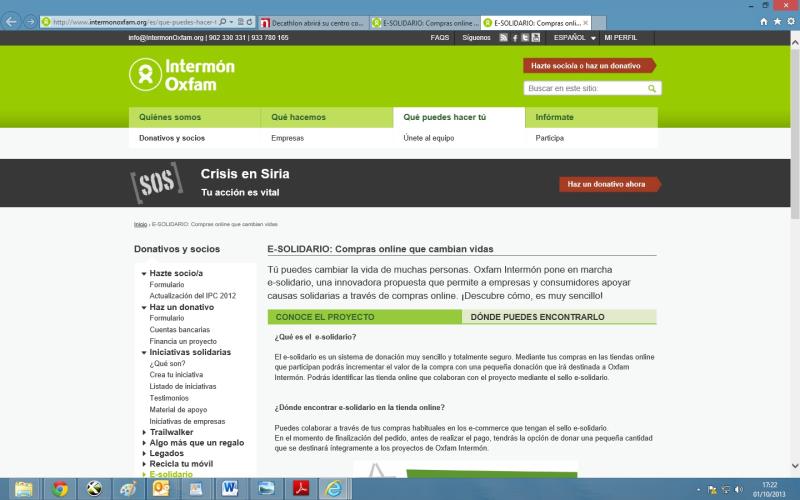
Task: Open the MI PERFIL link
Action: tap(620, 38)
